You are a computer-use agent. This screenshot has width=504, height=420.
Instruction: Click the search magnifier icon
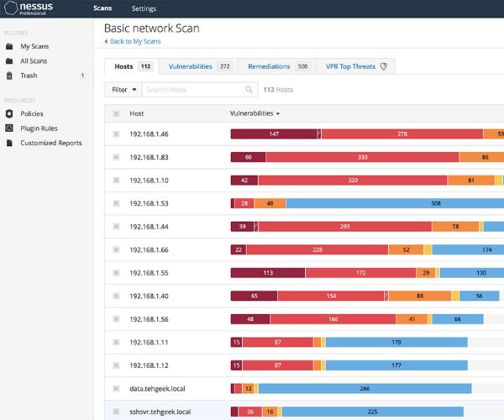click(x=249, y=89)
